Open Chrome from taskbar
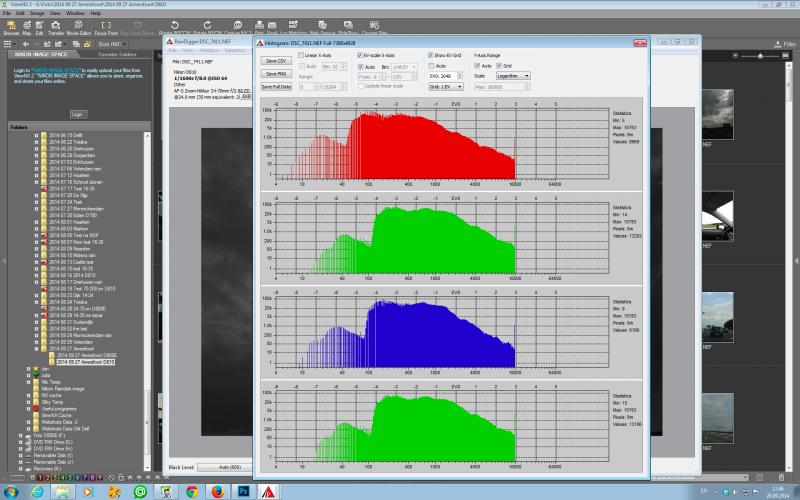 pos(192,492)
